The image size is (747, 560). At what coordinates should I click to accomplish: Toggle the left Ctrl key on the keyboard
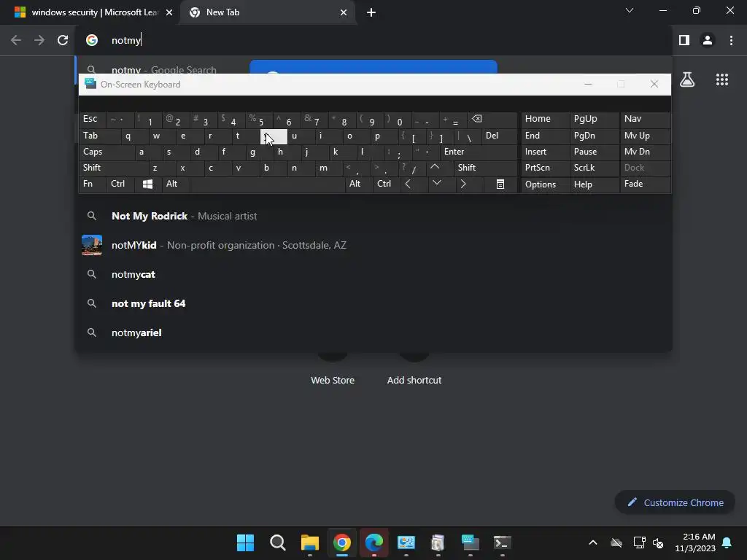click(120, 184)
